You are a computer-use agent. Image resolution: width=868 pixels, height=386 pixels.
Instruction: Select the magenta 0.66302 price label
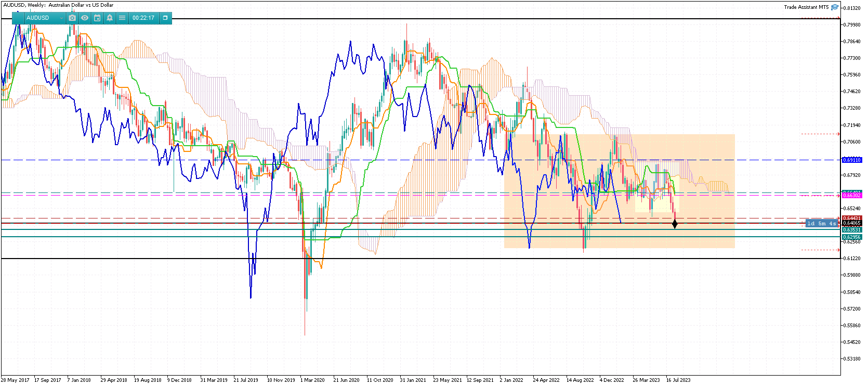pos(852,196)
